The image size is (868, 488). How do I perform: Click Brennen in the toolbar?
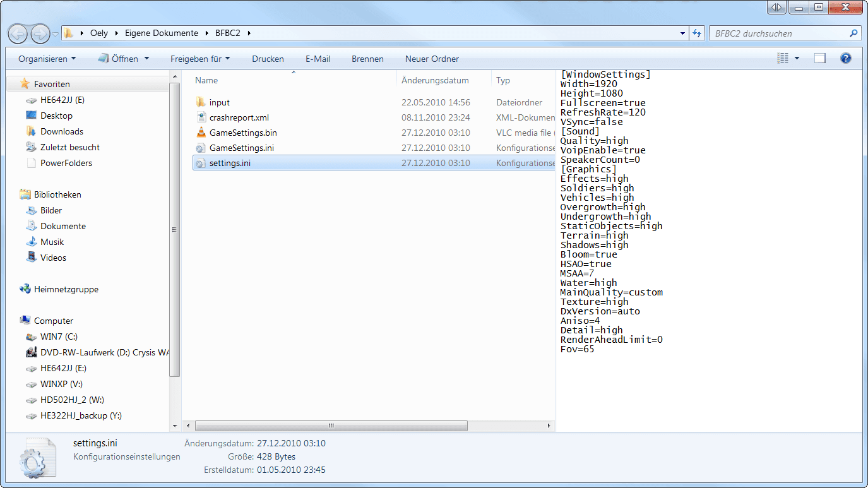pyautogui.click(x=367, y=59)
